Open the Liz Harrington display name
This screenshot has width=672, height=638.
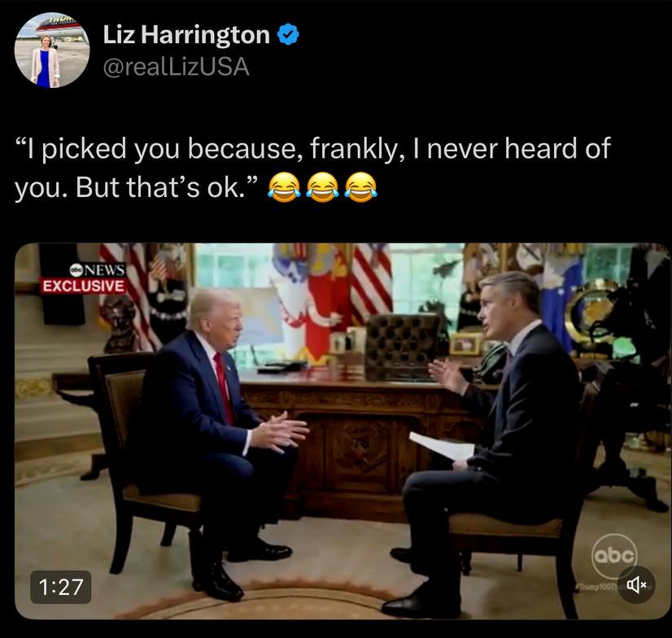point(186,35)
